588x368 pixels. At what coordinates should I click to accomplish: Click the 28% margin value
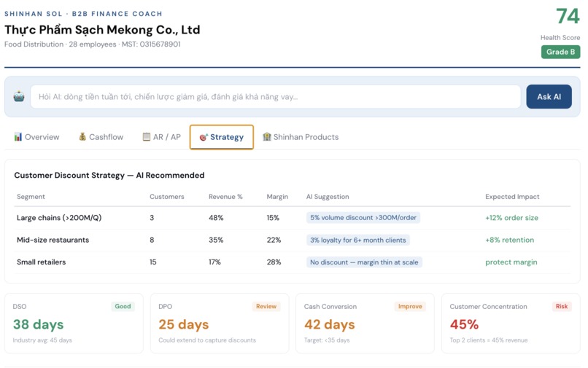point(274,262)
